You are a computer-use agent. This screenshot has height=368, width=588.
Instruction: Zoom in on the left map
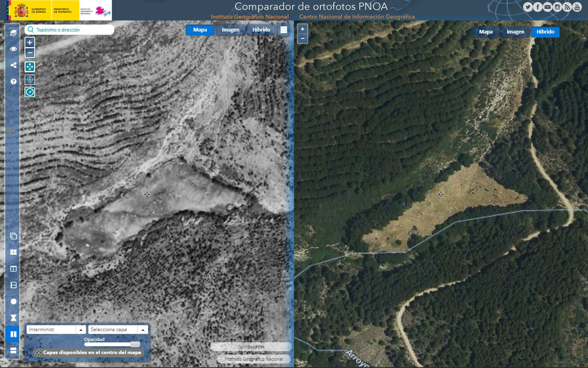click(x=30, y=43)
